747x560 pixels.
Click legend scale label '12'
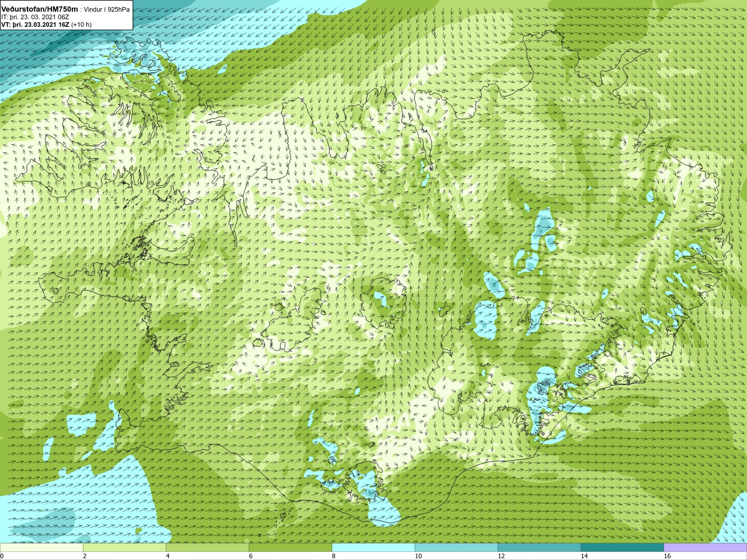point(501,556)
